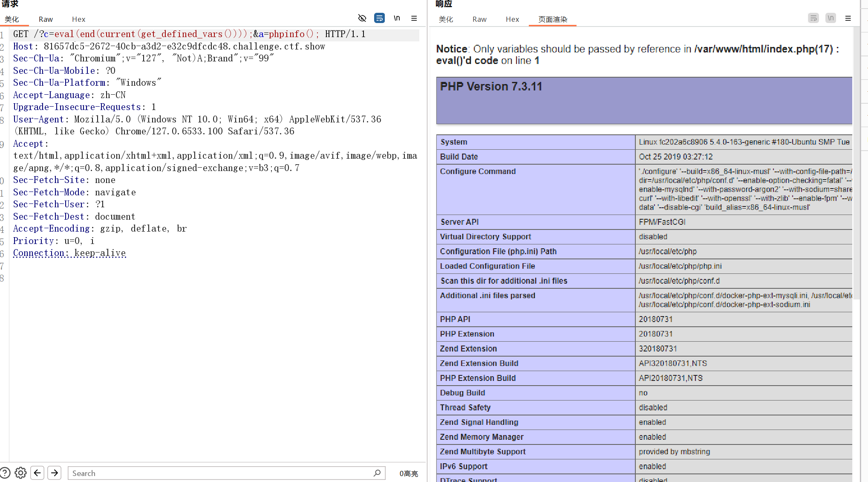Toggle show newline characters in request
This screenshot has width=868, height=482.
[397, 18]
